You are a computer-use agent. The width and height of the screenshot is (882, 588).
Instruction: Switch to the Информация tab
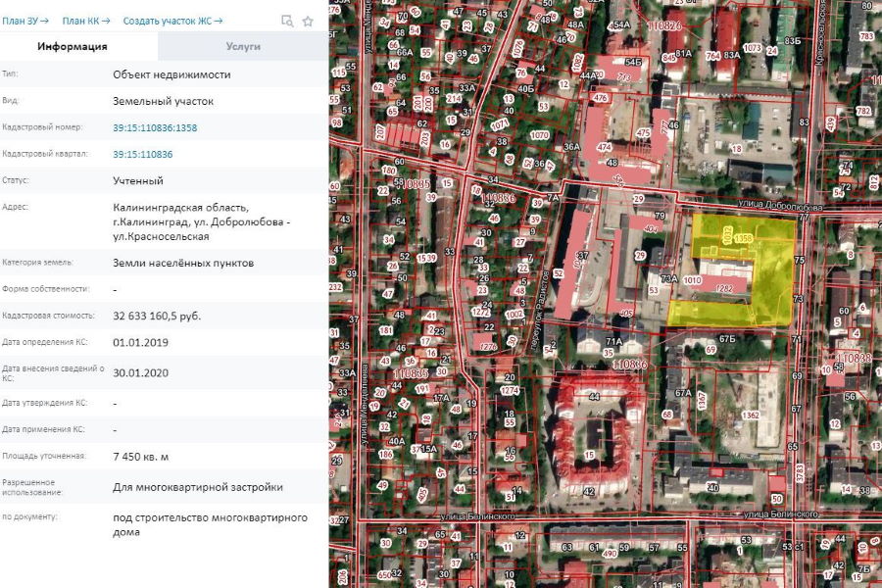(x=73, y=46)
